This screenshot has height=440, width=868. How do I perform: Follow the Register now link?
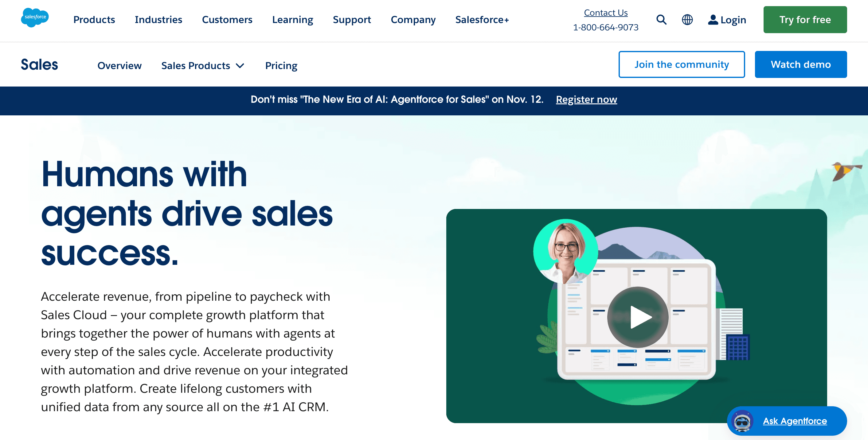[x=586, y=99]
